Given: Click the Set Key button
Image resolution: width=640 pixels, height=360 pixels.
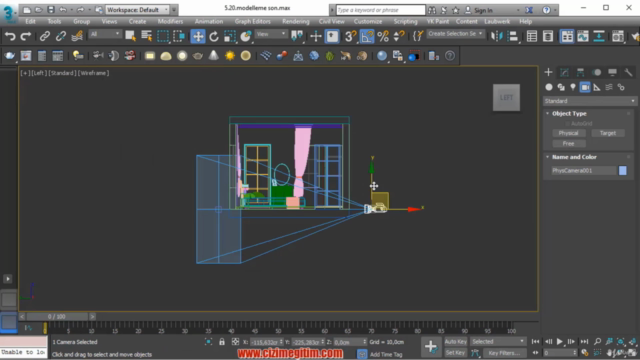Looking at the screenshot, I should [x=456, y=353].
